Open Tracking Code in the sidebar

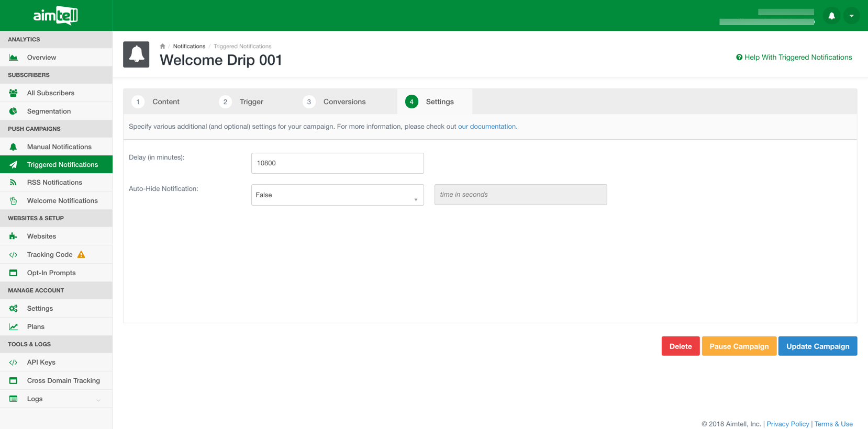(x=56, y=255)
